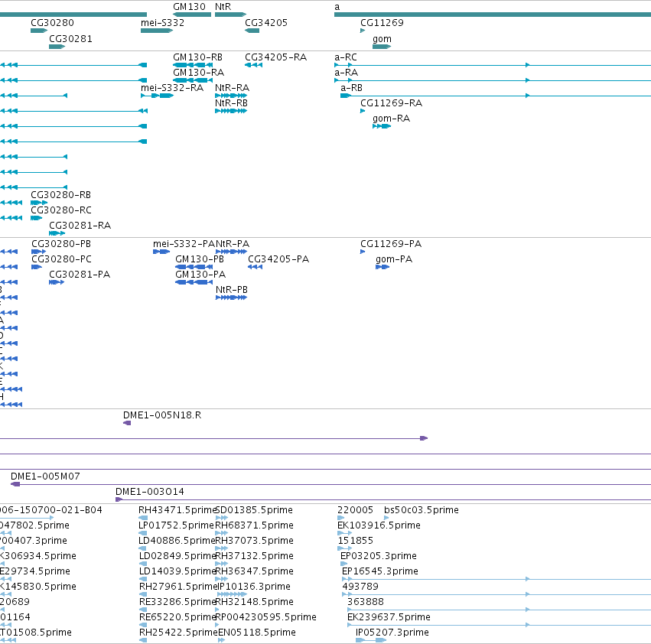This screenshot has height=644, width=651.
Task: Select the a-RA transcript
Action: click(493, 80)
